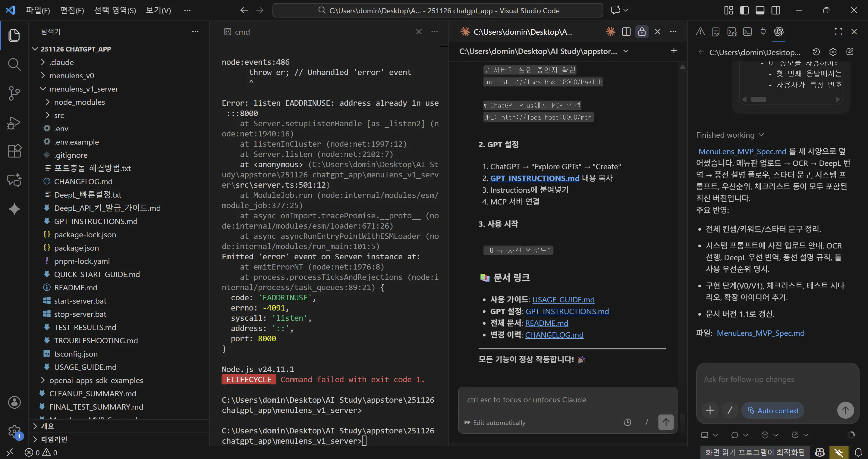Open Codex settings gear icon

click(833, 52)
